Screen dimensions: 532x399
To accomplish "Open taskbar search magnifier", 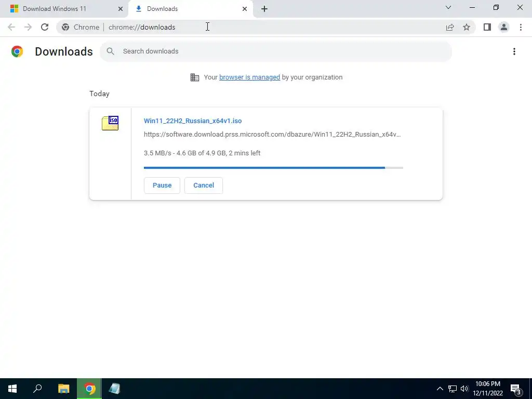I will click(x=37, y=389).
